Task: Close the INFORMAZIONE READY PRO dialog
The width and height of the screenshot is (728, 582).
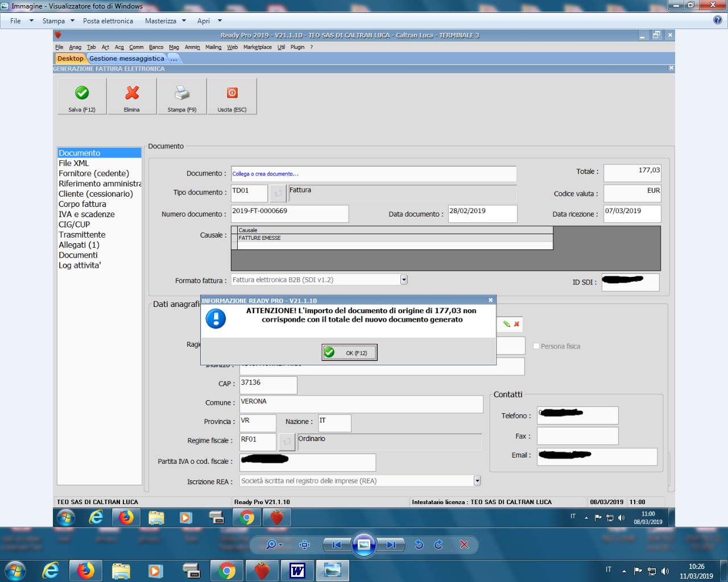Action: (x=491, y=300)
